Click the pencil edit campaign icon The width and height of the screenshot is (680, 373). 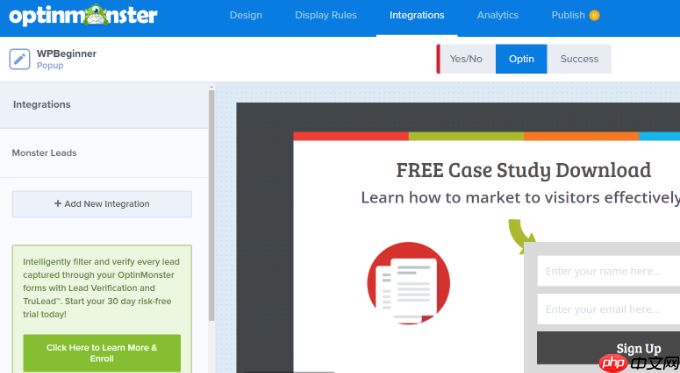(20, 59)
